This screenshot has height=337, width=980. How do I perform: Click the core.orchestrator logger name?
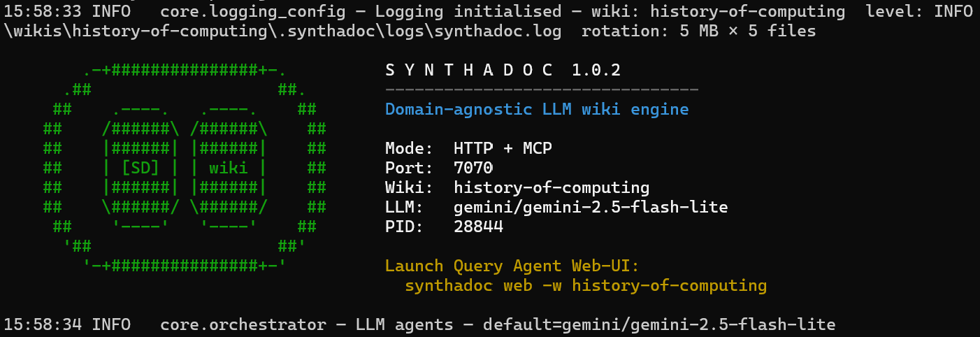click(x=243, y=324)
